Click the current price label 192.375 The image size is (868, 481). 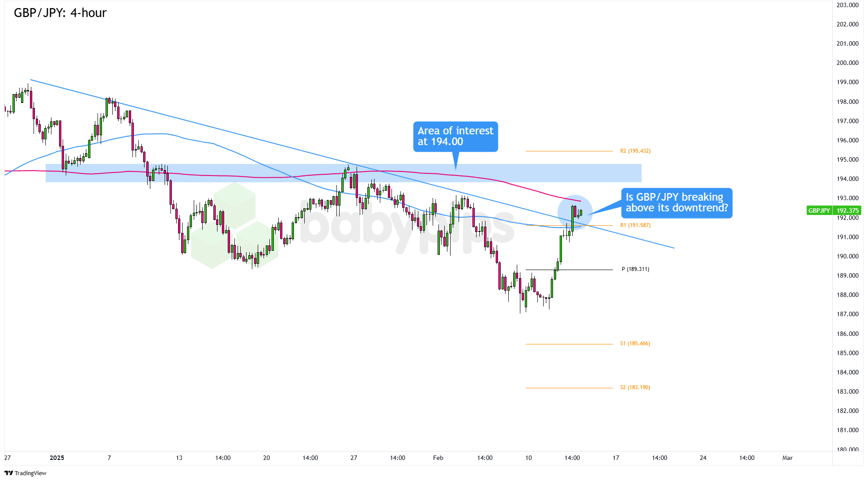[x=847, y=210]
